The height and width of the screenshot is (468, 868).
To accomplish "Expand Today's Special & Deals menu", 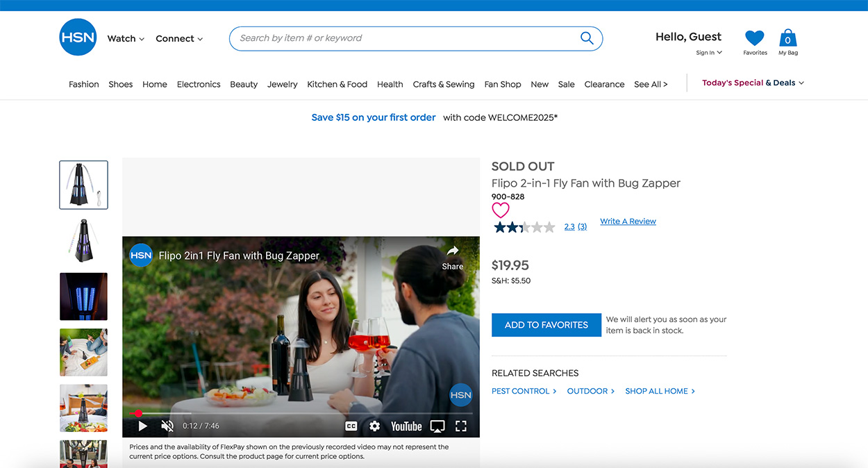I will click(753, 83).
